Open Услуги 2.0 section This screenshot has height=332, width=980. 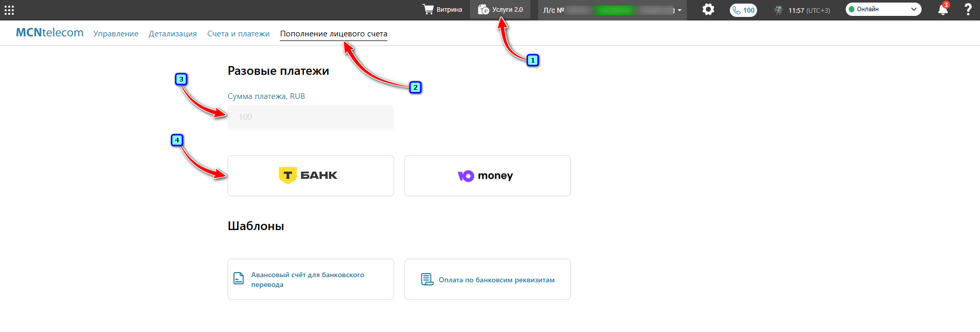point(500,10)
